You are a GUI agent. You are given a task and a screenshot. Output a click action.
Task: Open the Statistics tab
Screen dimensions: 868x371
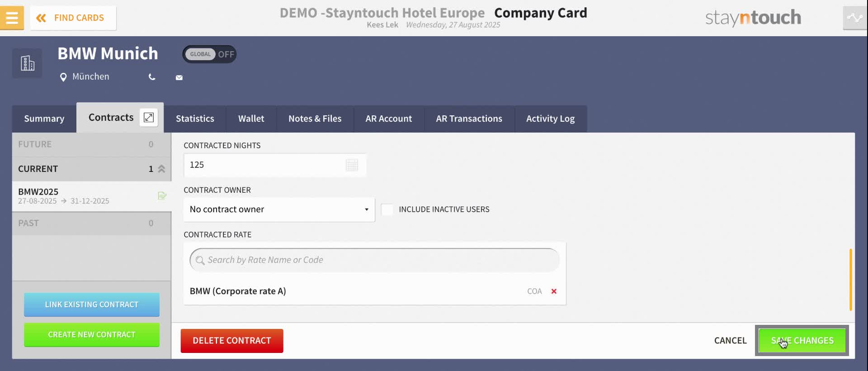(195, 119)
